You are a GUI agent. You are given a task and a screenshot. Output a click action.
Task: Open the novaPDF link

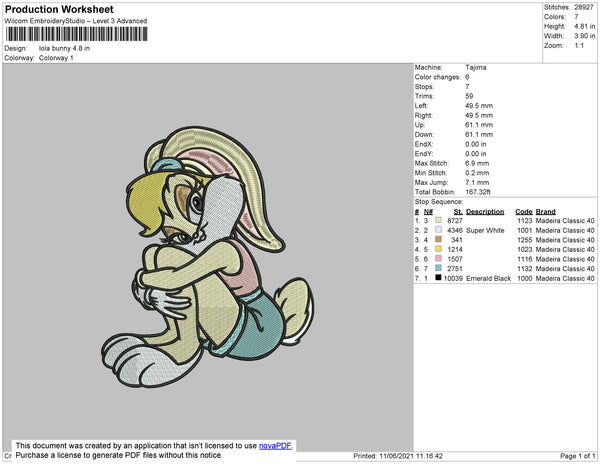275,446
